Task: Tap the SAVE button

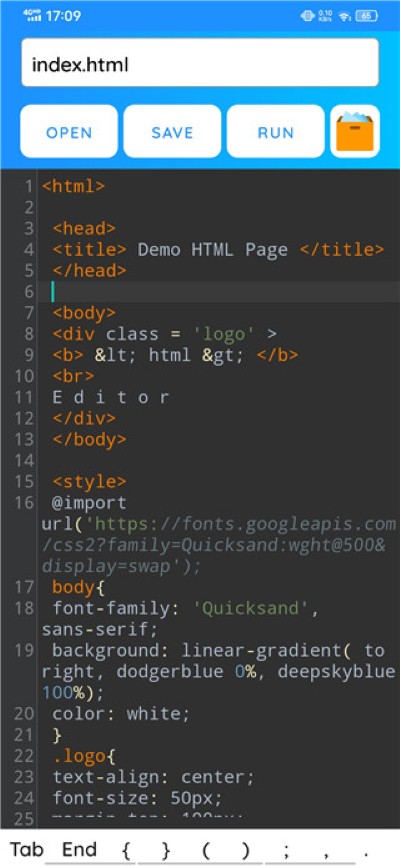Action: [x=172, y=131]
